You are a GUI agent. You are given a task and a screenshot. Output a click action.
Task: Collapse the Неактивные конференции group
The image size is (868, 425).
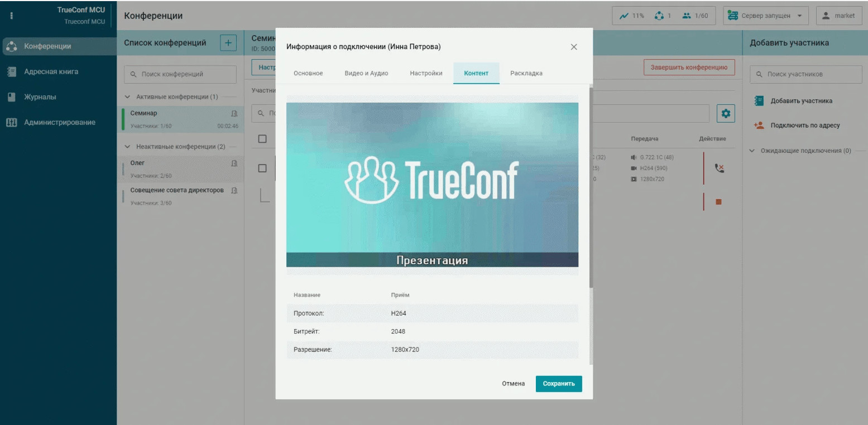(127, 147)
